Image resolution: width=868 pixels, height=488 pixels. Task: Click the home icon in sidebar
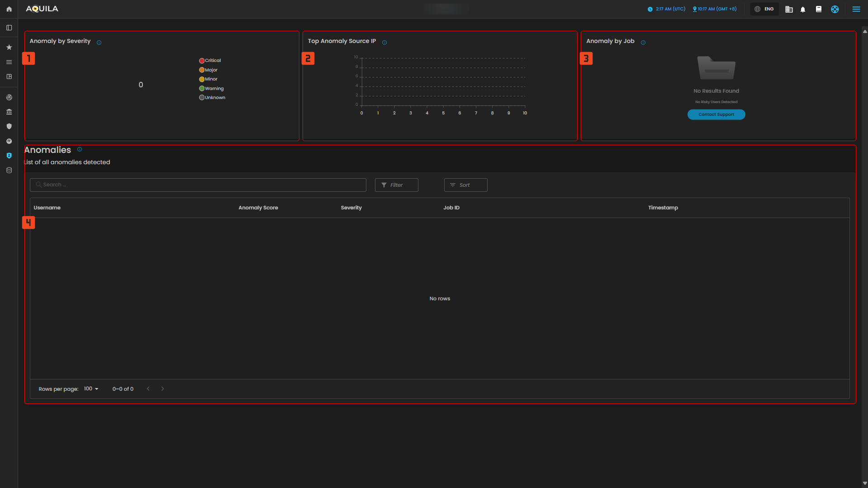click(9, 9)
